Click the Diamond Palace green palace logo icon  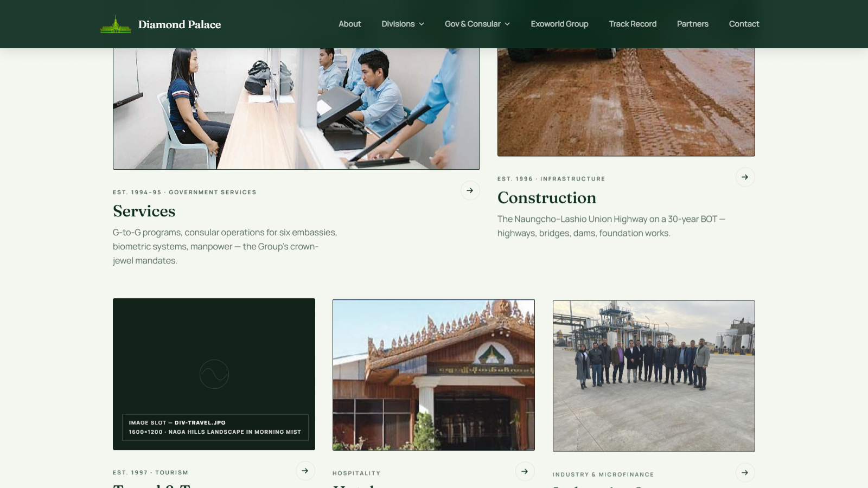116,24
